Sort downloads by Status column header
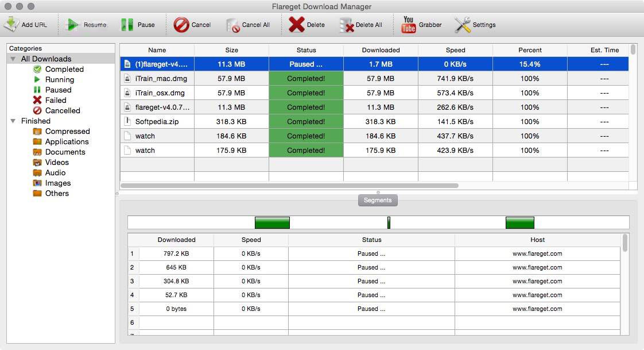The height and width of the screenshot is (350, 644). pos(307,50)
